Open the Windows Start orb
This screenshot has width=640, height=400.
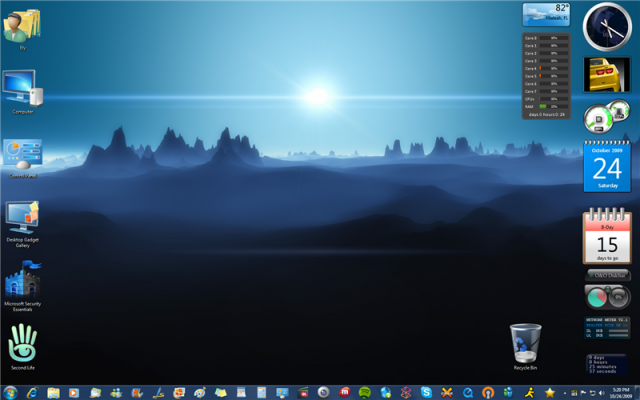pos(10,393)
